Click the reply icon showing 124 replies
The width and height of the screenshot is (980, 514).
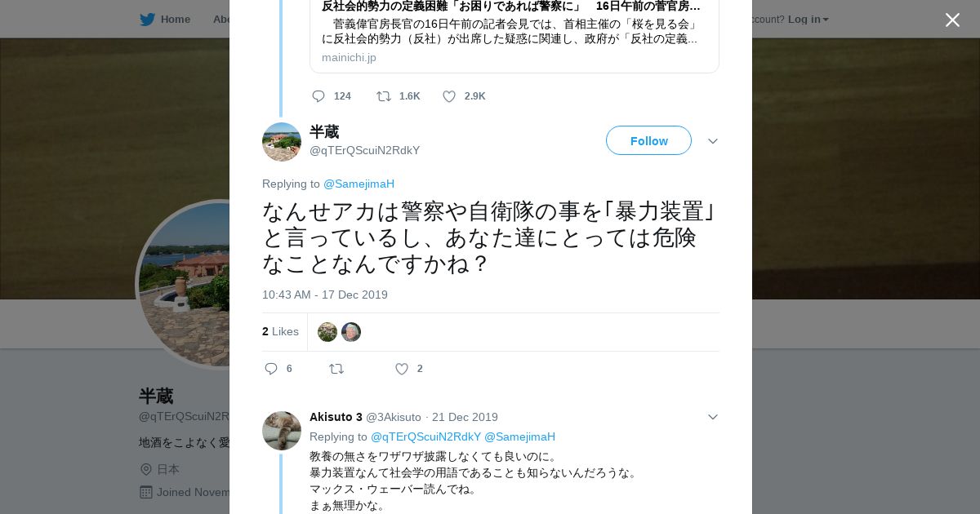click(x=318, y=96)
